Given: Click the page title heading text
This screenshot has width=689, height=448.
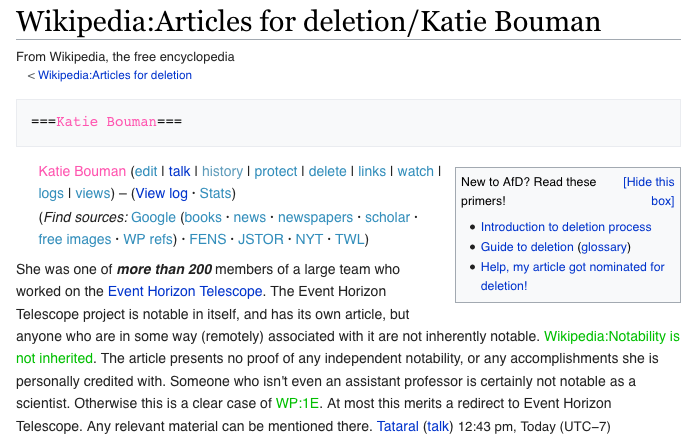Looking at the screenshot, I should 308,21.
